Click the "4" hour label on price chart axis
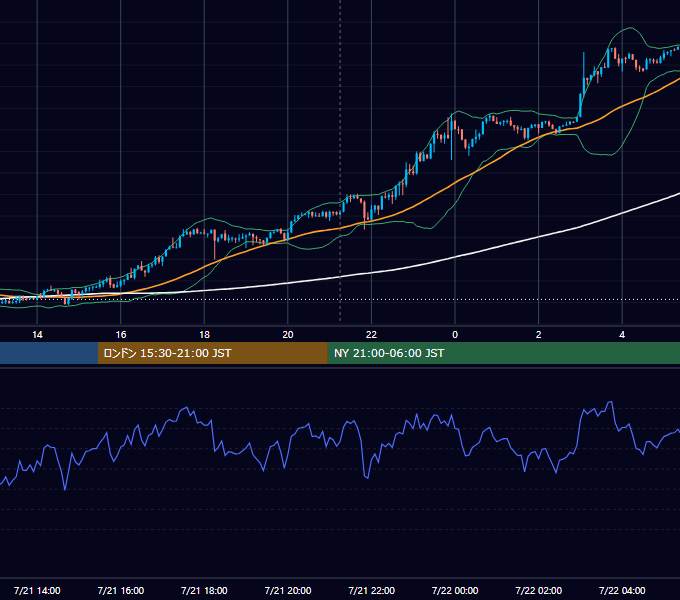The height and width of the screenshot is (600, 680). 622,335
